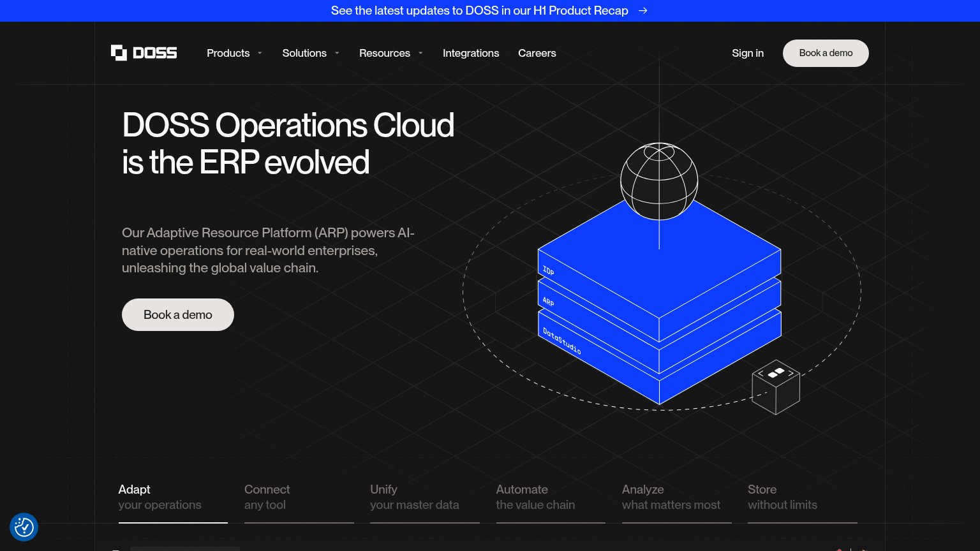The height and width of the screenshot is (551, 980).
Task: Open the H1 Product Recap announcement link
Action: (x=489, y=11)
